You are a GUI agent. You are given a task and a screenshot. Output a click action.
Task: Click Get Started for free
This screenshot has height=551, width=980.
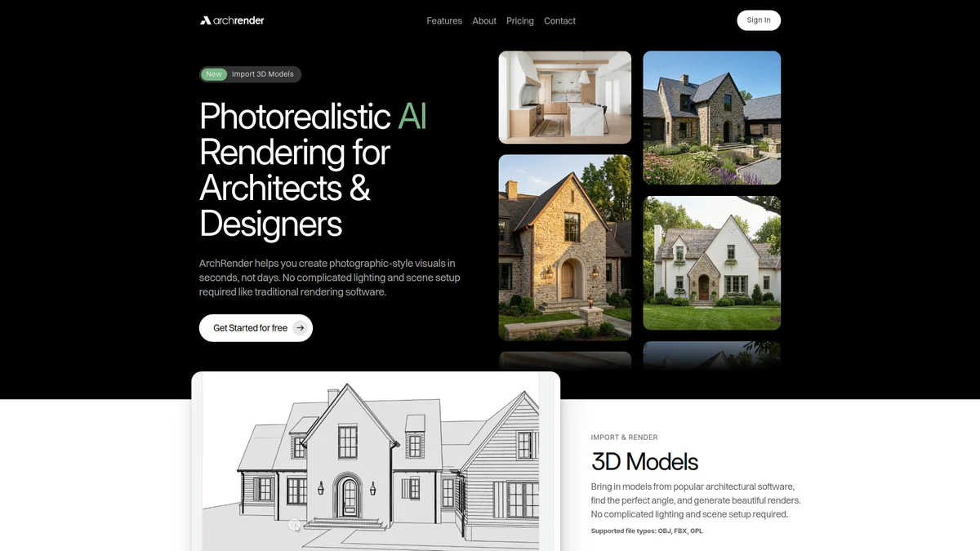[x=250, y=328]
